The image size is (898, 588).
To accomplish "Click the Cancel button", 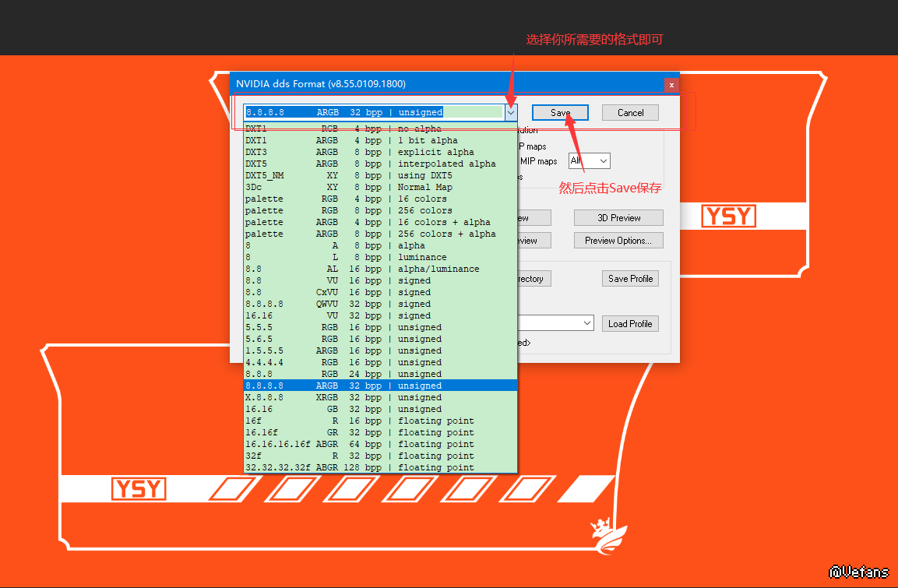I will 630,113.
